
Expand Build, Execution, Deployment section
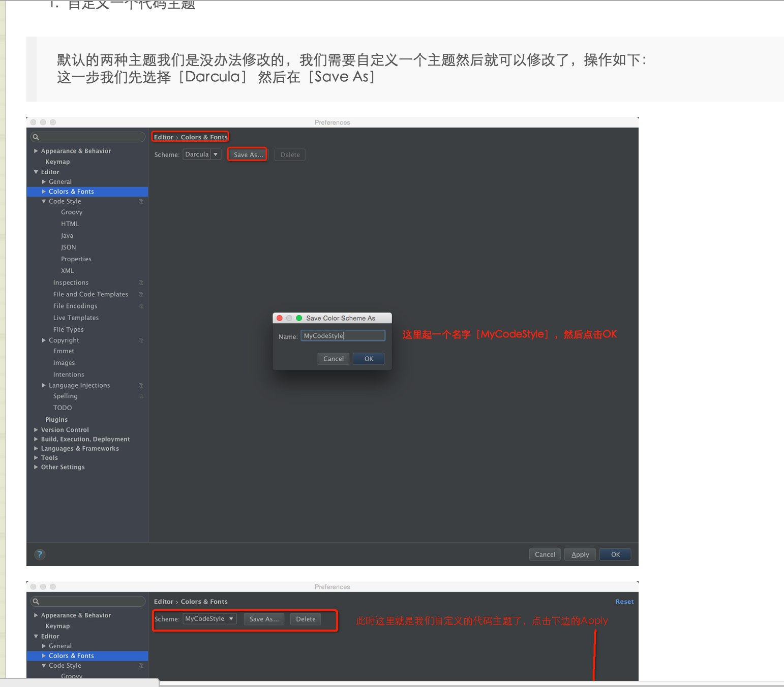(36, 439)
